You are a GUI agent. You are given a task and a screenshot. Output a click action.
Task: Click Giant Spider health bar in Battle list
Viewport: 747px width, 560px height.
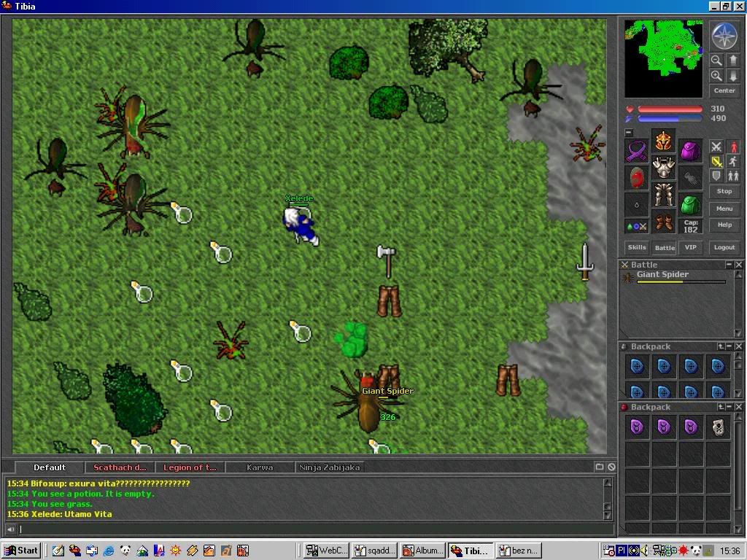point(681,282)
